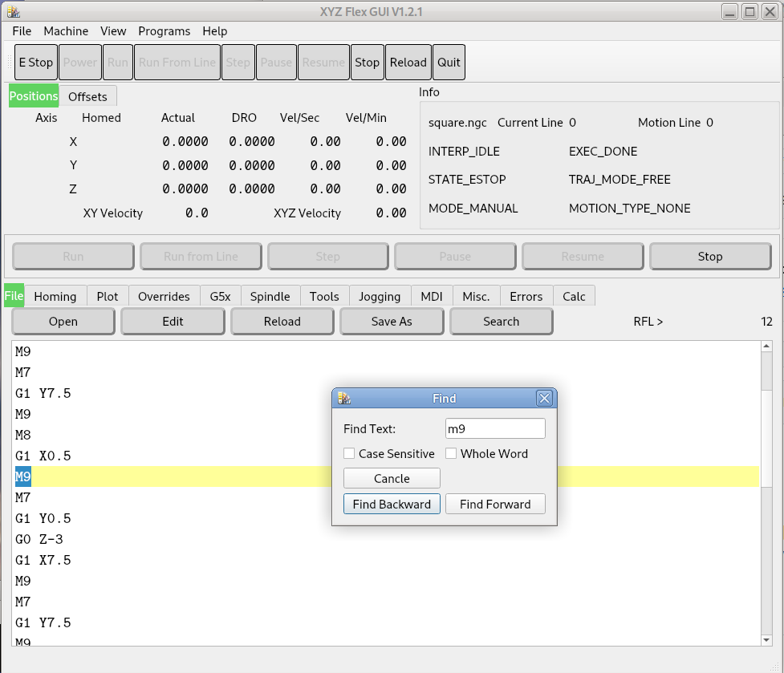Click the INTERP_IDLE status text
The width and height of the screenshot is (784, 673).
pos(464,152)
